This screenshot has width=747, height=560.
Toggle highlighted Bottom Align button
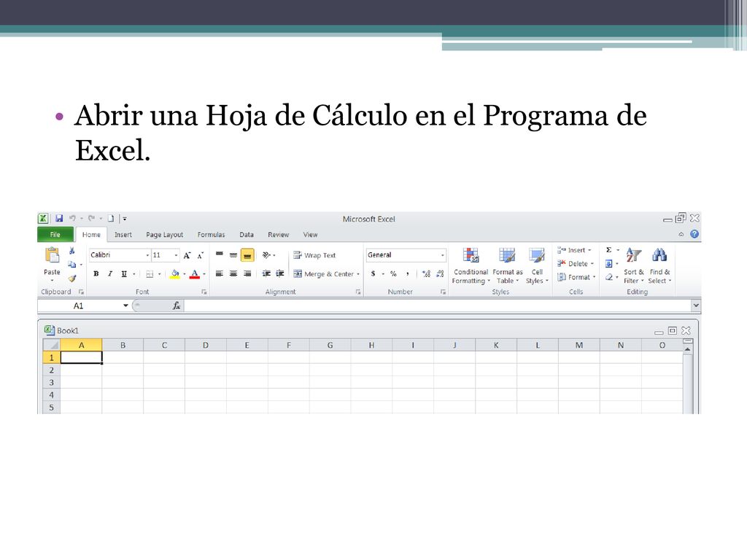247,255
